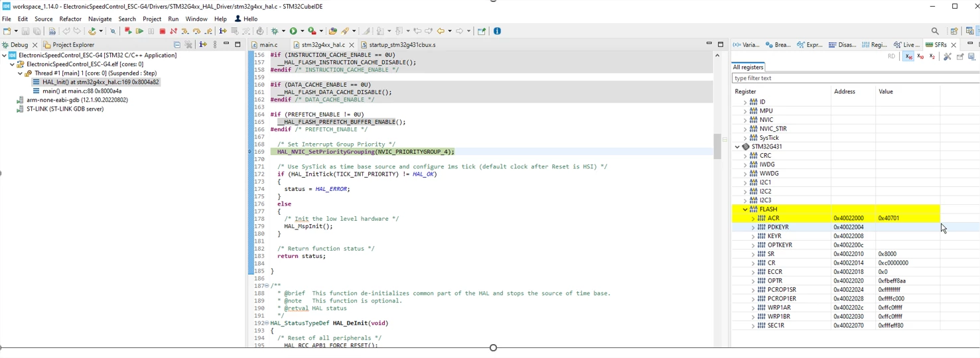Click the binary 010 toolbar icon
The width and height of the screenshot is (980, 358).
pos(52,31)
